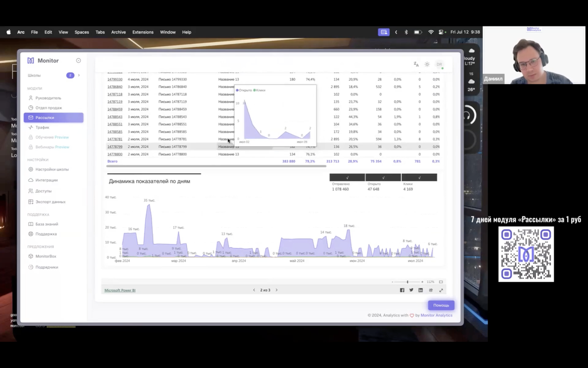
Task: Open the Трафик module
Action: tap(42, 128)
